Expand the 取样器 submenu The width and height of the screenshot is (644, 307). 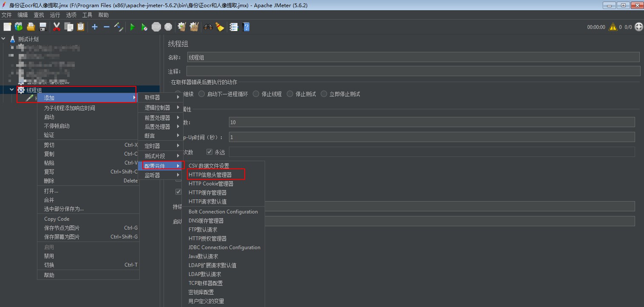point(160,97)
